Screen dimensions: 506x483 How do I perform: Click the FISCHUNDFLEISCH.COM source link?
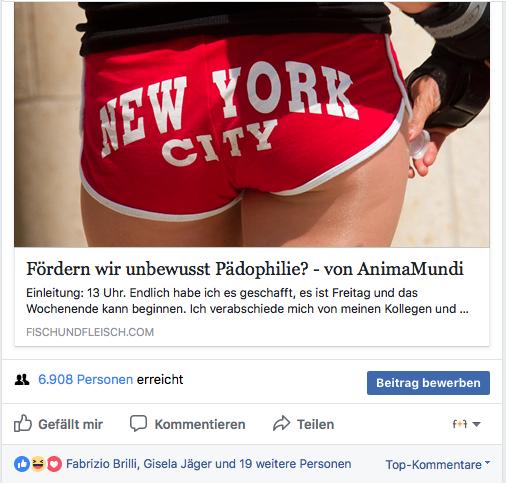(90, 332)
